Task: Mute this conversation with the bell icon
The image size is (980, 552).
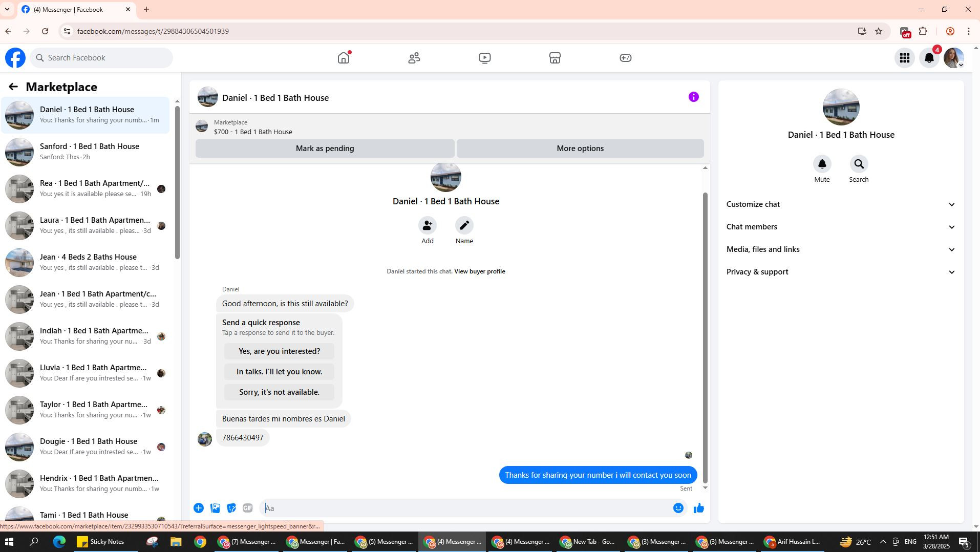Action: click(822, 164)
